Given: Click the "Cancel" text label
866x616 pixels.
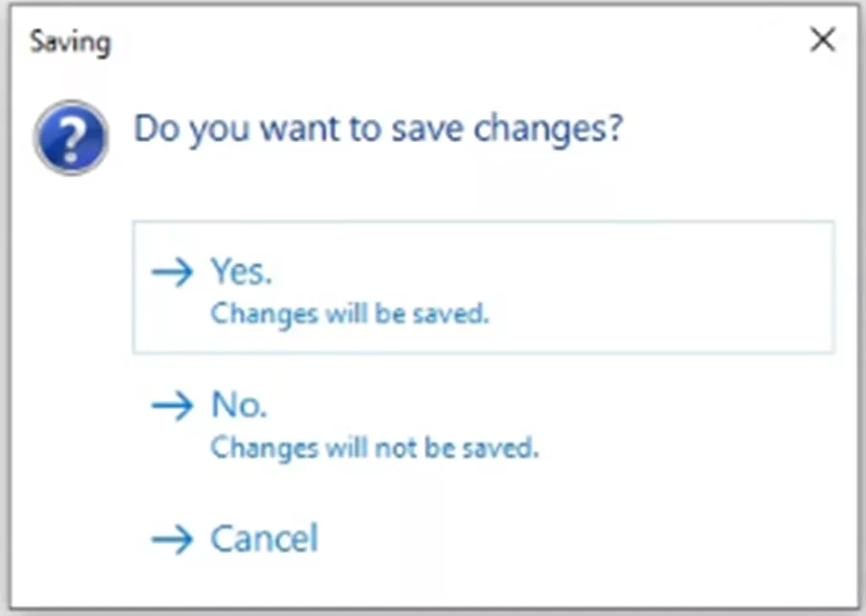Looking at the screenshot, I should (264, 538).
